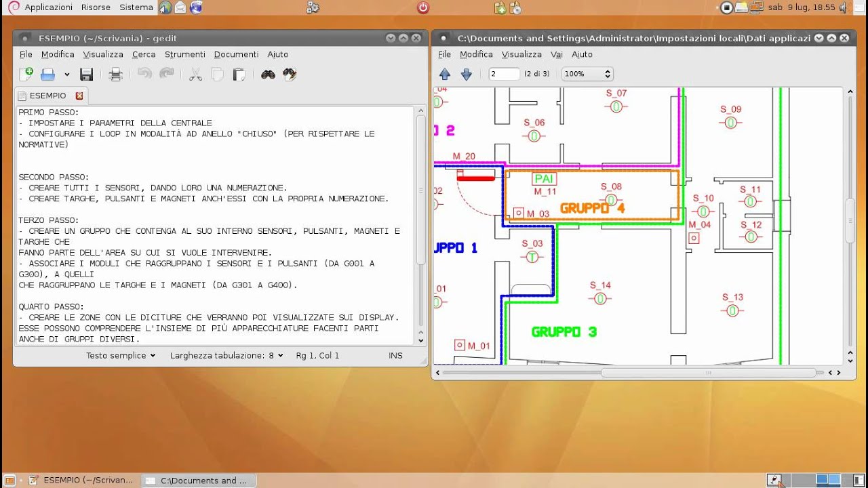Image resolution: width=868 pixels, height=488 pixels.
Task: Undo the last action in gedit
Action: coord(144,74)
